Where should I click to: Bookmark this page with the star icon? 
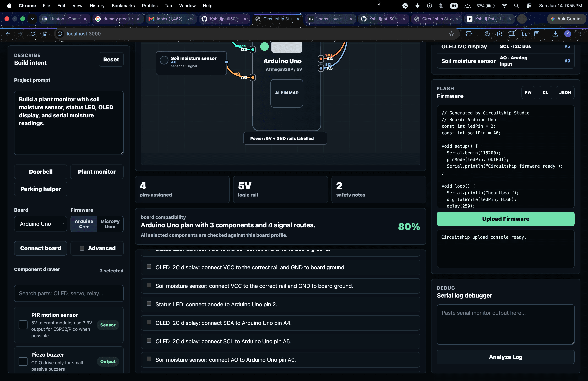[451, 34]
